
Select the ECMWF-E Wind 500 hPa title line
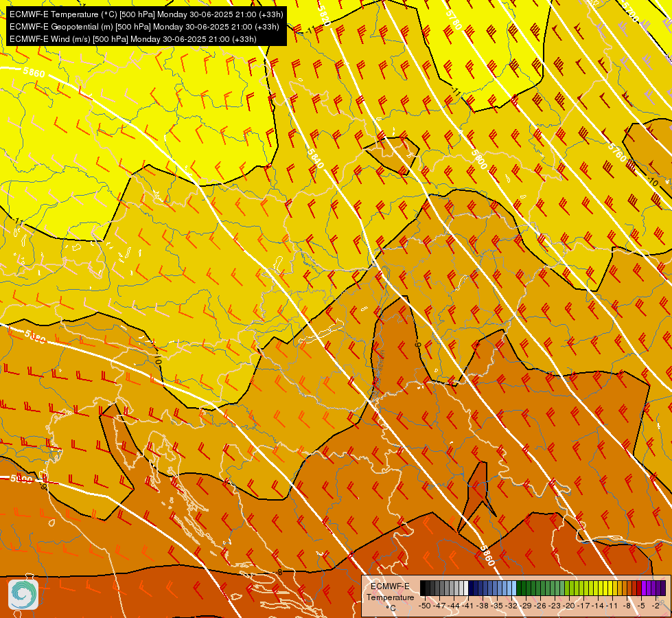[x=133, y=39]
